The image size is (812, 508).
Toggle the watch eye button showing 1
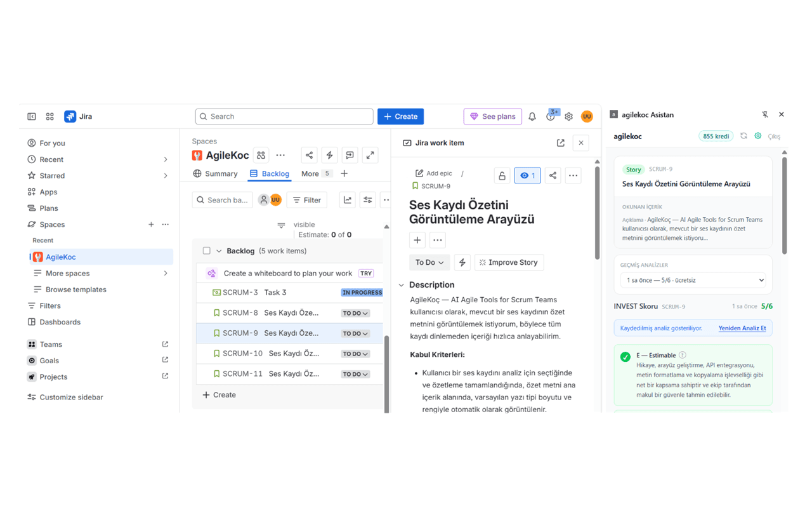(527, 176)
